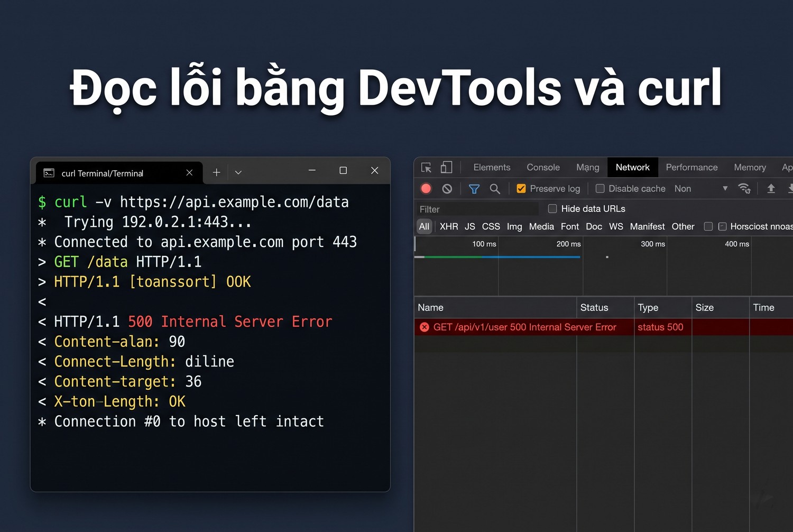Open network search with magnifier icon
Screen dimensions: 793x532
pyautogui.click(x=495, y=189)
